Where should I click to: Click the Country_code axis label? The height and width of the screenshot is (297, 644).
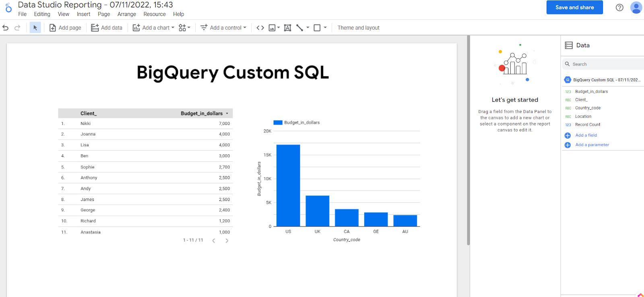click(x=347, y=240)
